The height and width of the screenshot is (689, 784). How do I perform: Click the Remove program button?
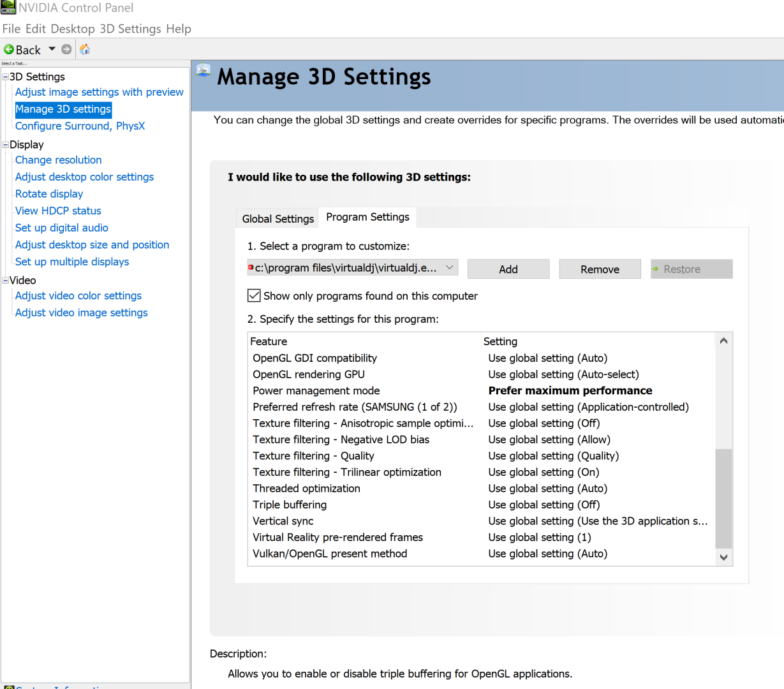(600, 269)
